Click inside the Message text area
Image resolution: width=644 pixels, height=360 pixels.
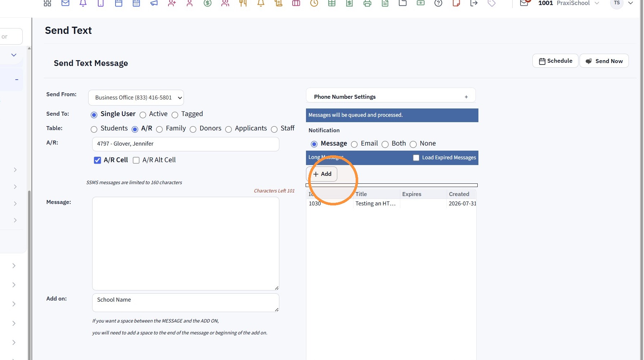pyautogui.click(x=186, y=244)
